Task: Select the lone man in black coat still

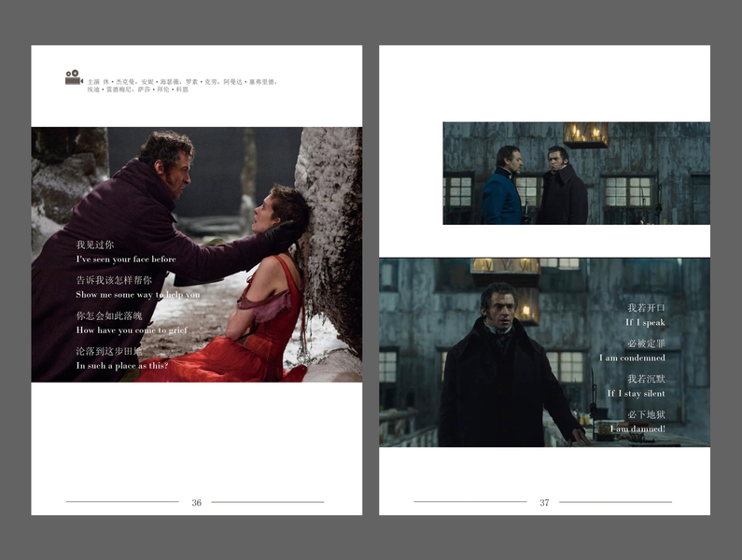Action: (x=545, y=352)
